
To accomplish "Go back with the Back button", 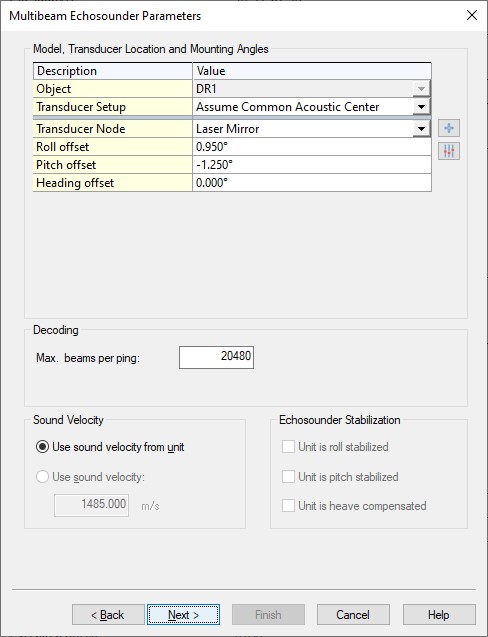I will tap(108, 615).
